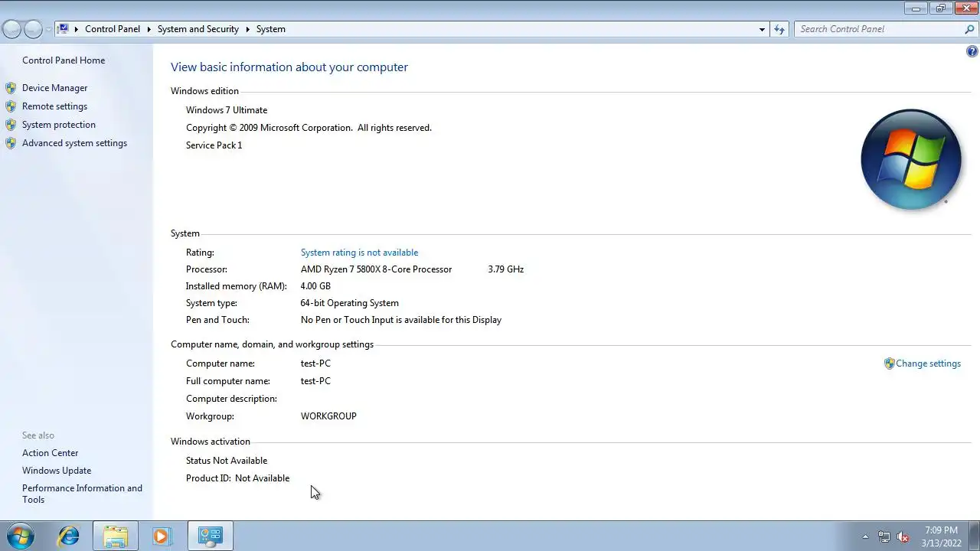Click the Back navigation button

tap(11, 29)
